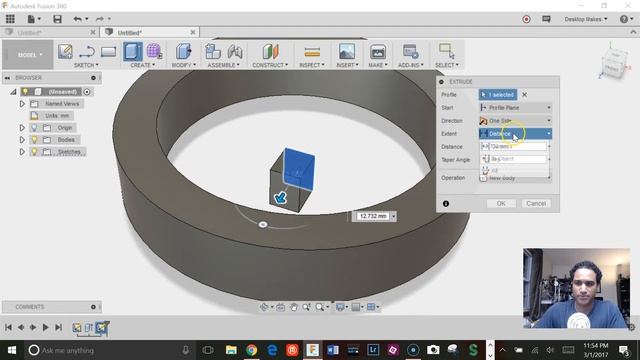The image size is (640, 360).
Task: Click the 1 selected profile button
Action: pos(498,95)
